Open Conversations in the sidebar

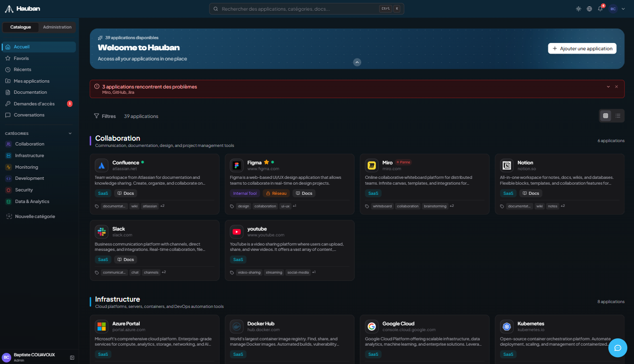39,115
